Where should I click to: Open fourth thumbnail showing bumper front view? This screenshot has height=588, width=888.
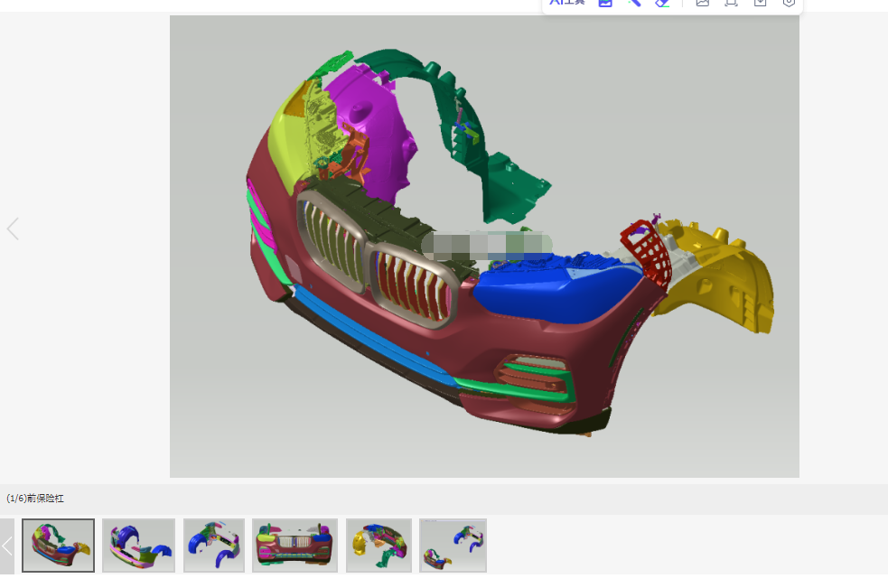(x=294, y=546)
